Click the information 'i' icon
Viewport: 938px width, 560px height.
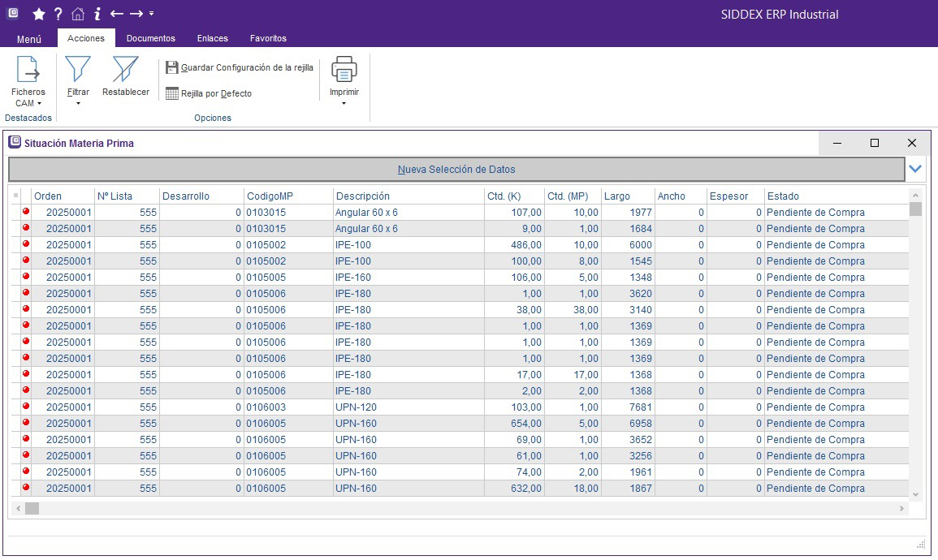pos(97,14)
